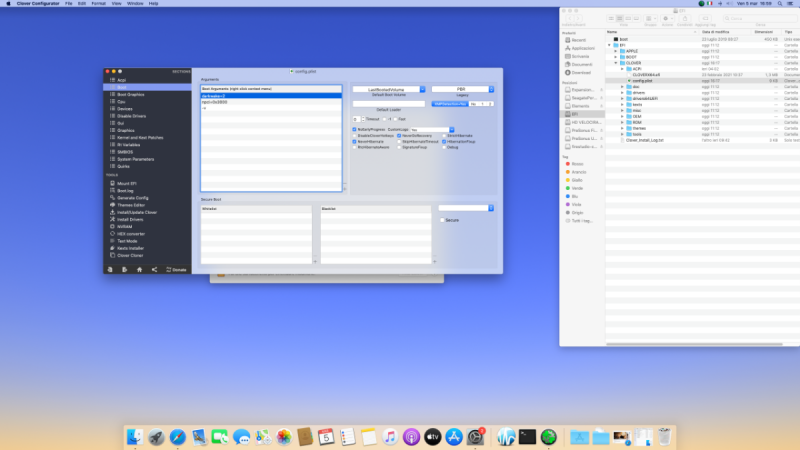Open the Format menu in menu bar
This screenshot has width=800, height=450.
pyautogui.click(x=100, y=4)
